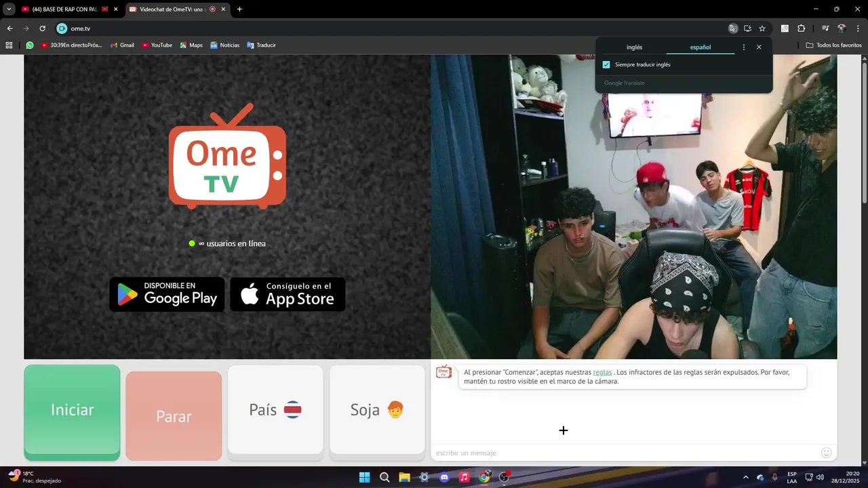Open the 30:39En directo bookmark
This screenshot has height=488, width=868.
71,45
